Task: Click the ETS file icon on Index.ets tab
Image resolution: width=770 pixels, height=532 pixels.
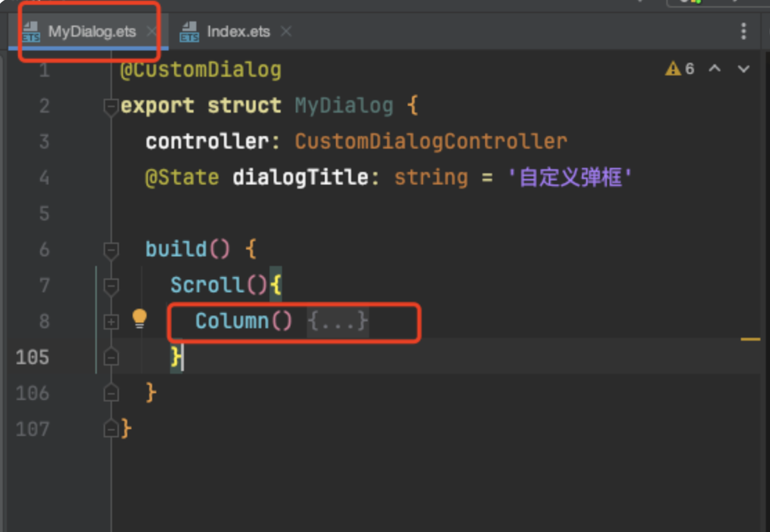Action: point(189,32)
